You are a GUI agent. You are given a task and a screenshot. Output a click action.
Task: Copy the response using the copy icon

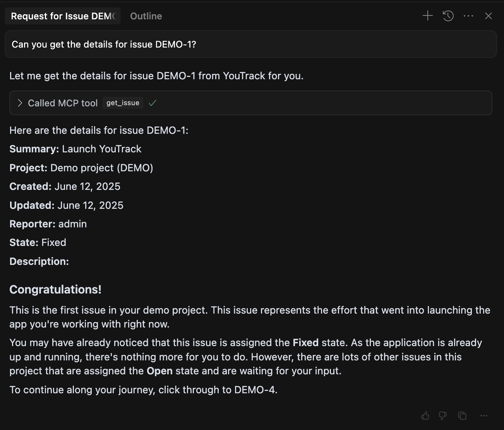462,416
